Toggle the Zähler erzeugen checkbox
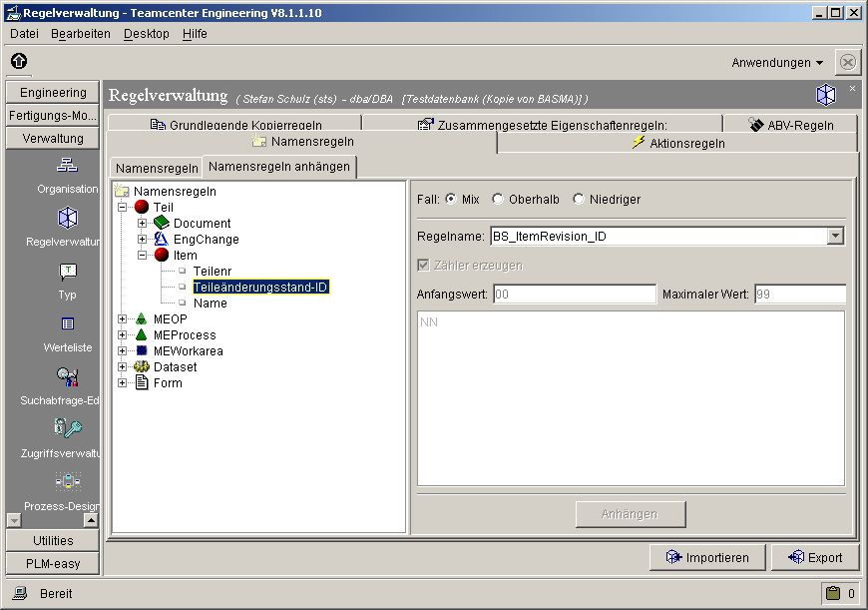The width and height of the screenshot is (868, 610). coord(423,265)
